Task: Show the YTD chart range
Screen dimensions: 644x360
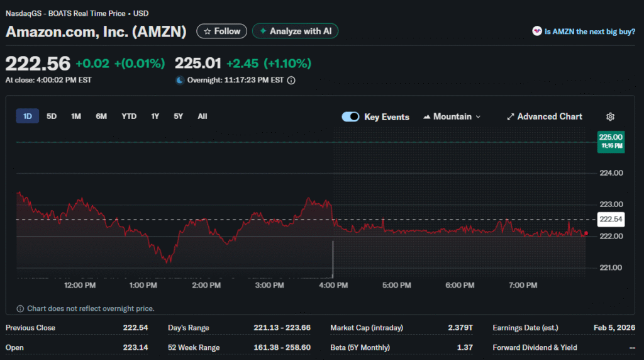Action: [x=129, y=116]
